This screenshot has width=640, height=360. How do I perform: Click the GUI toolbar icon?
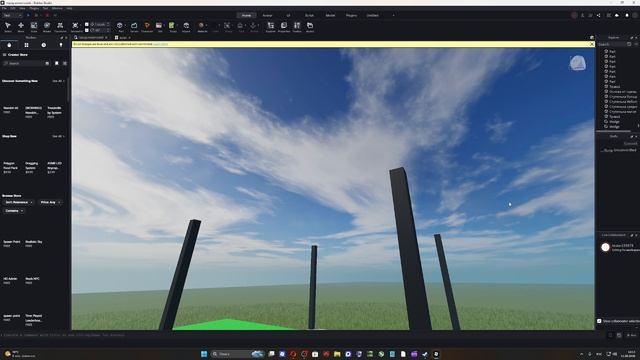(159, 27)
